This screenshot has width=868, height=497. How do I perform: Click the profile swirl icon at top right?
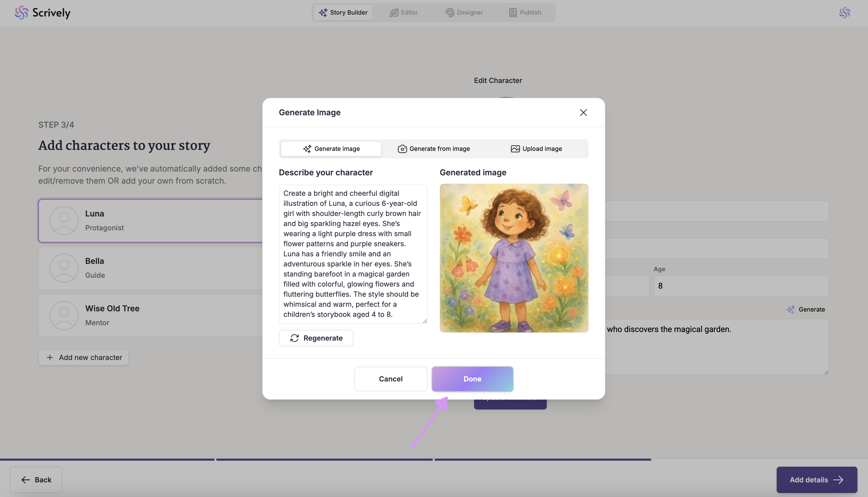pos(845,13)
